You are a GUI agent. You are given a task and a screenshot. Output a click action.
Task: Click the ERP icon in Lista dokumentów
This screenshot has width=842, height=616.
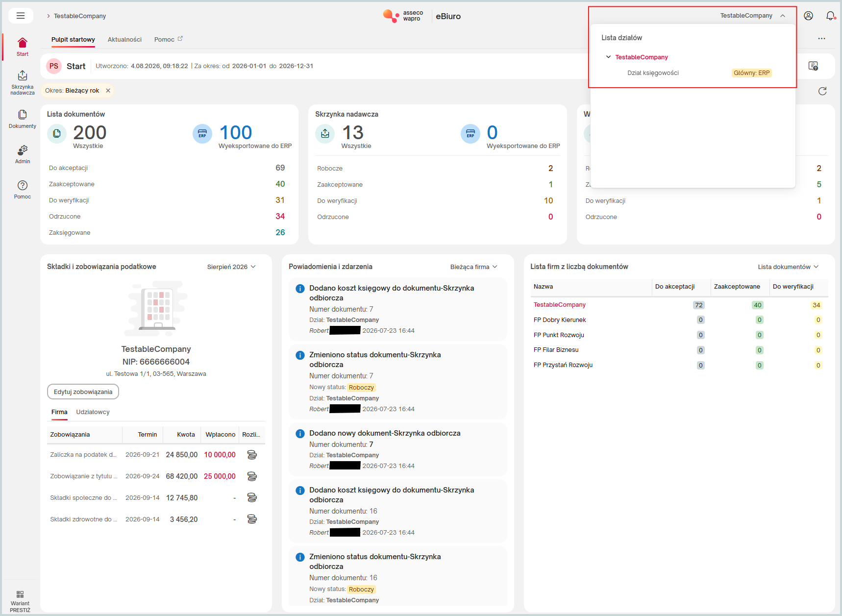pos(202,134)
